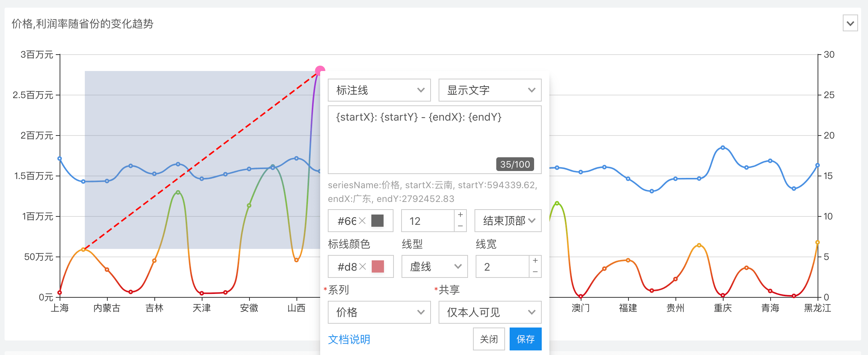Decrease line width with minus button

pos(535,272)
